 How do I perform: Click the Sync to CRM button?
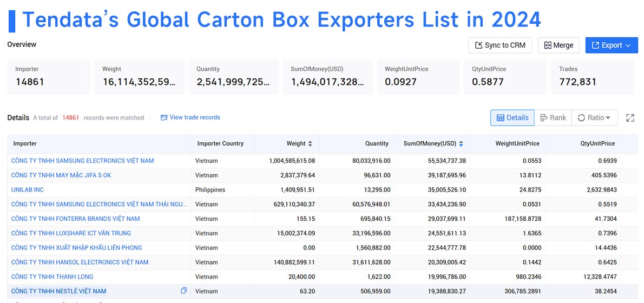(500, 45)
